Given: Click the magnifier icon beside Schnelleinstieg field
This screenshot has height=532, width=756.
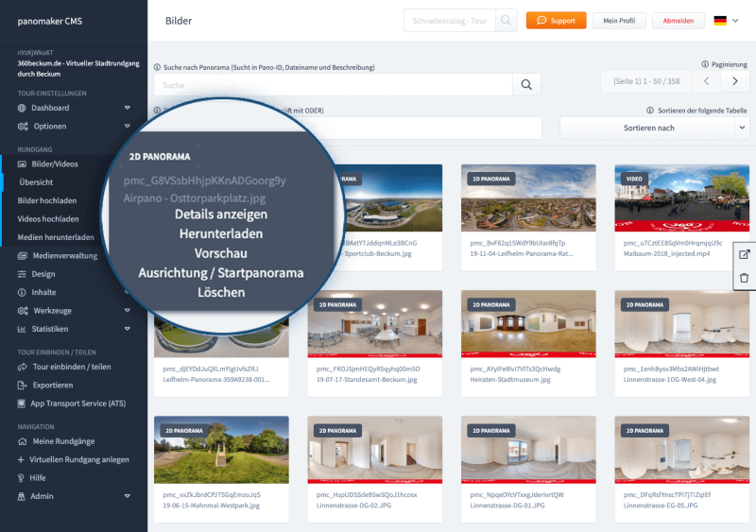Looking at the screenshot, I should coord(507,21).
